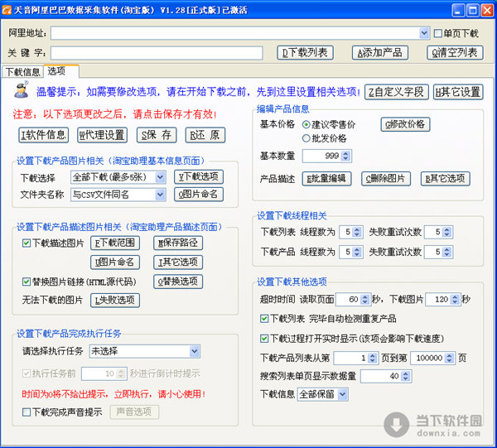Click the R还原 restore button
Viewport: 497px width, 448px height.
point(205,135)
